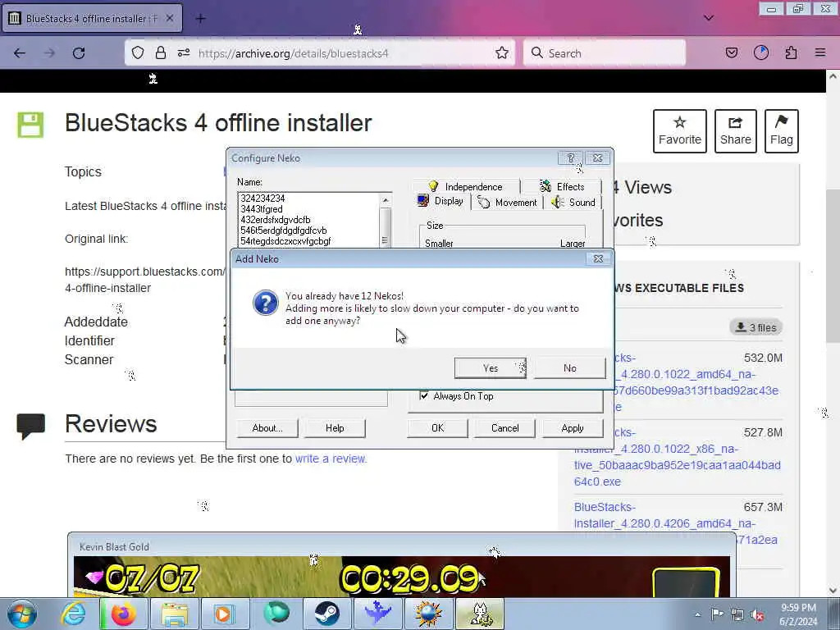Click the Flag icon button
The height and width of the screenshot is (630, 840).
(782, 131)
